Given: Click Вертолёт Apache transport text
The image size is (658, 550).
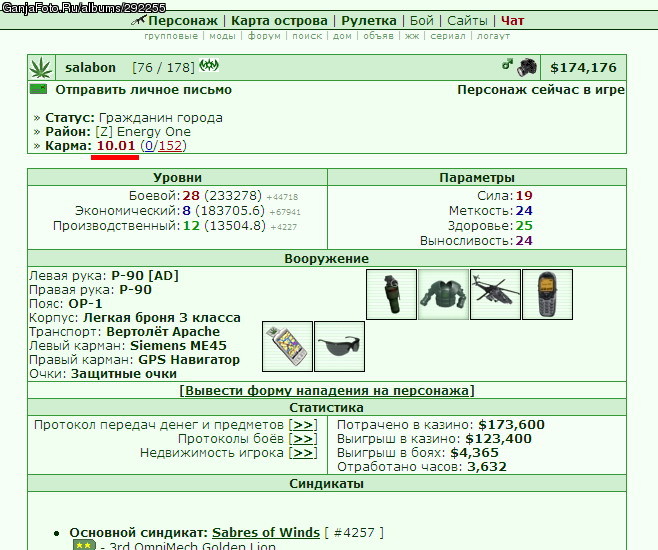Looking at the screenshot, I should coord(163,331).
